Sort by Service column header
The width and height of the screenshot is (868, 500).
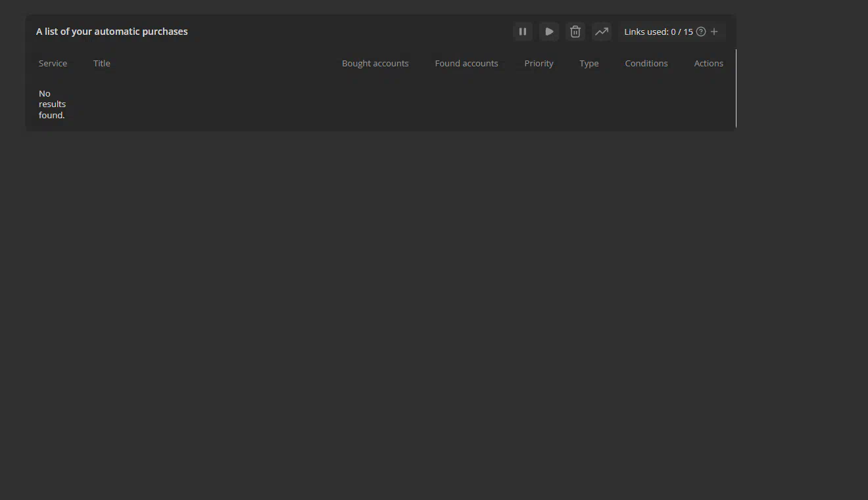[x=53, y=64]
